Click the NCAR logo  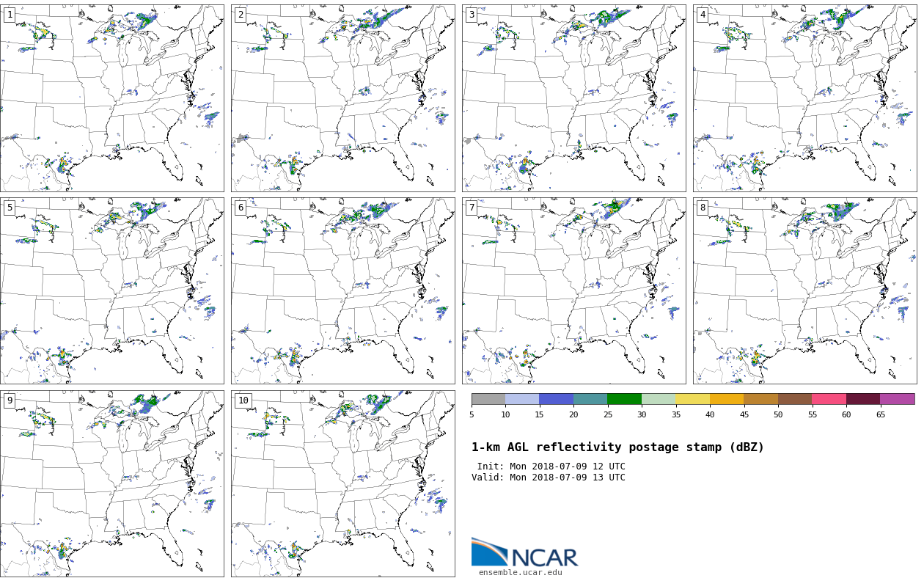pyautogui.click(x=524, y=552)
